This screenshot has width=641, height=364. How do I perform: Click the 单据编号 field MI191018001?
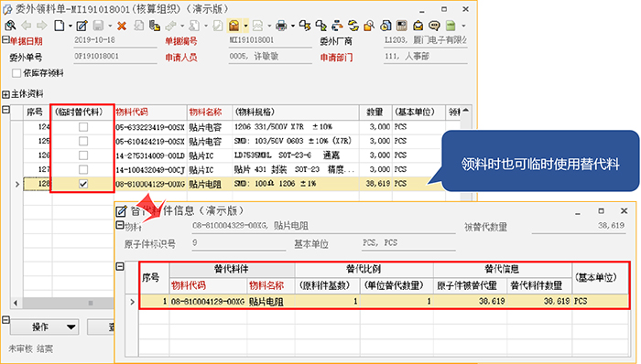coord(270,40)
